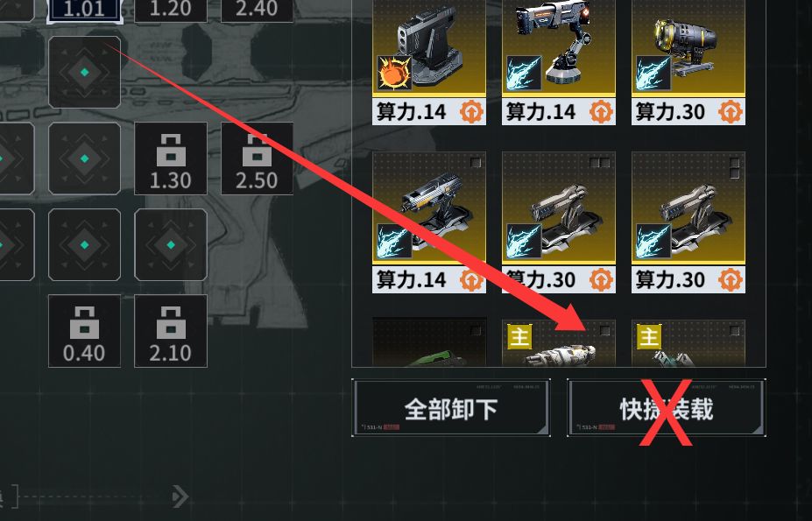The image size is (812, 521).
Task: Select the fire explosion skill icon
Action: pos(394,73)
